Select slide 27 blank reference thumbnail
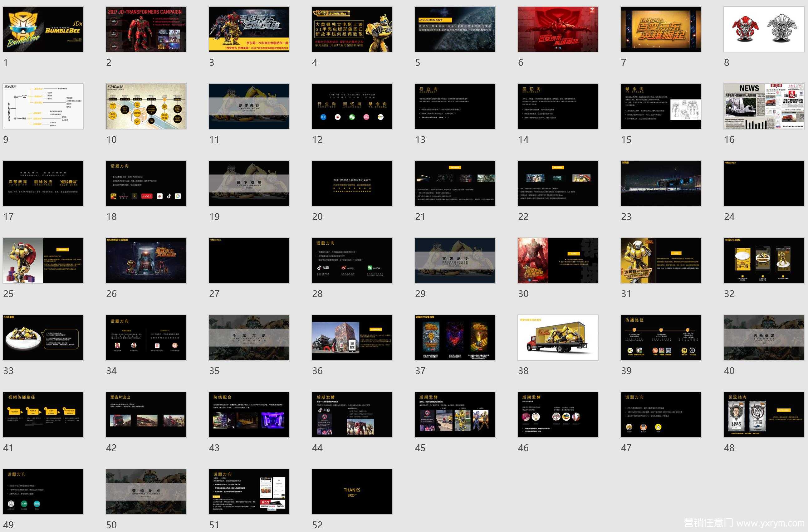 pyautogui.click(x=249, y=261)
